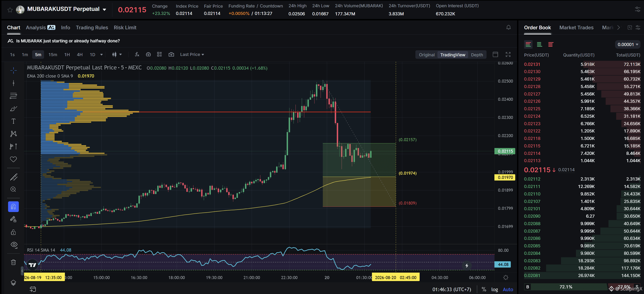644x294 pixels.
Task: Add MUBARAKUSDT to favorites with the star
Action: [10, 10]
